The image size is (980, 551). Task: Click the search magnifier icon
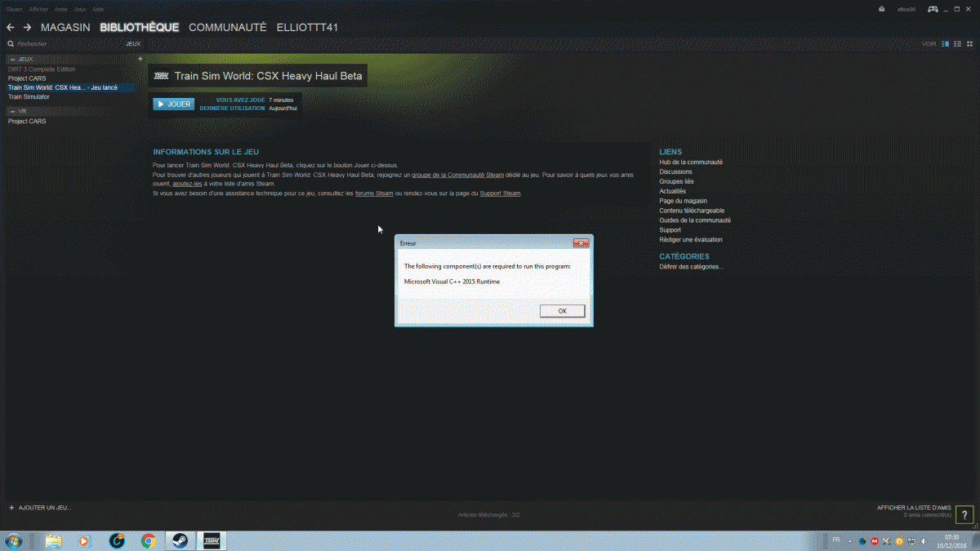click(11, 44)
